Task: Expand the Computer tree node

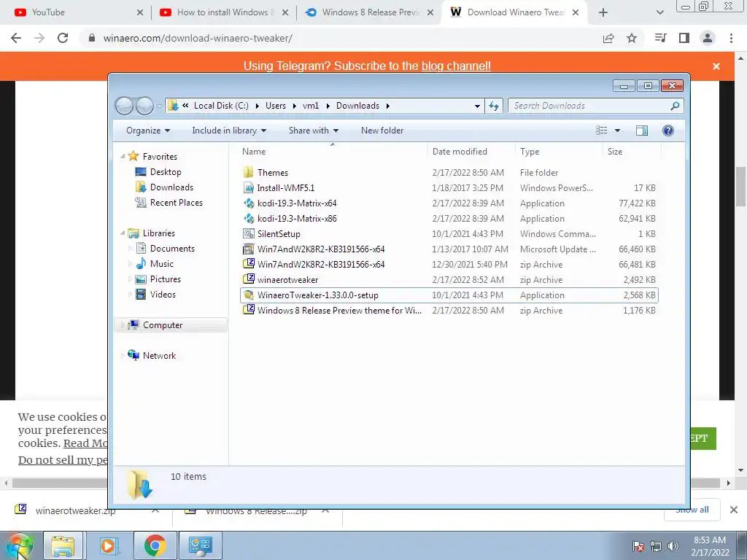Action: [x=123, y=324]
